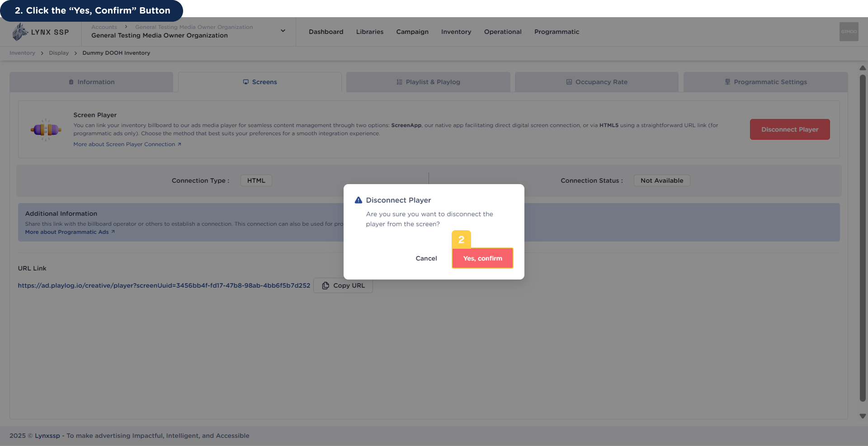The width and height of the screenshot is (868, 446).
Task: Open the Inventory menu in top navigation
Action: point(456,32)
